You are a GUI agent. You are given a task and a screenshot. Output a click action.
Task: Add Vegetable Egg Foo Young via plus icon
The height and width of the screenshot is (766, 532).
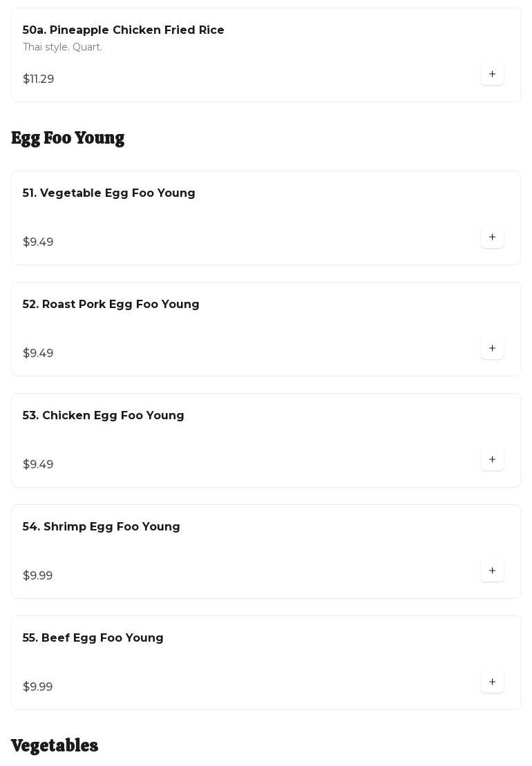tap(492, 238)
